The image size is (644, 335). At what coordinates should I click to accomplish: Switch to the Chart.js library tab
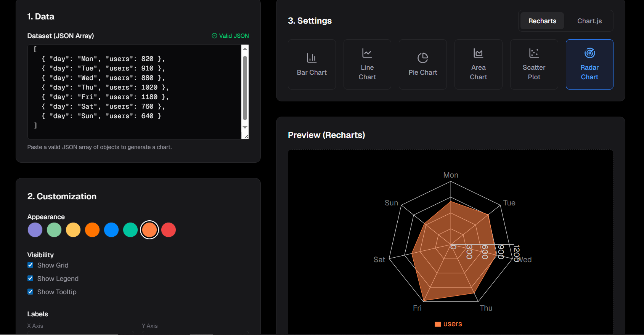[589, 21]
